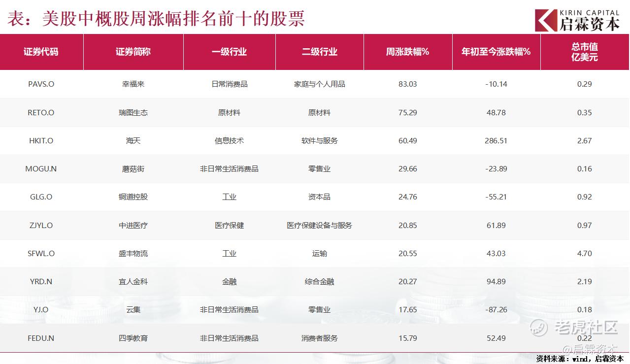Select the stock name 四季教育
This screenshot has height=364, width=630.
pyautogui.click(x=133, y=338)
